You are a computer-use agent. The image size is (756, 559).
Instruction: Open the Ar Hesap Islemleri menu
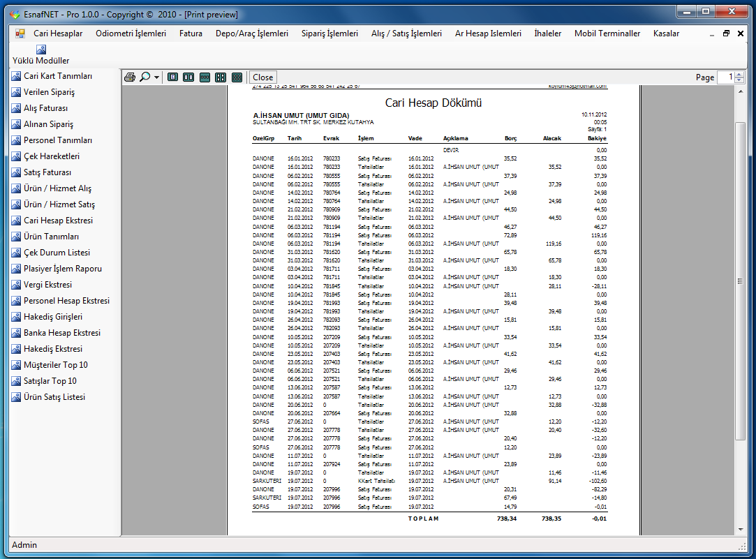point(488,33)
